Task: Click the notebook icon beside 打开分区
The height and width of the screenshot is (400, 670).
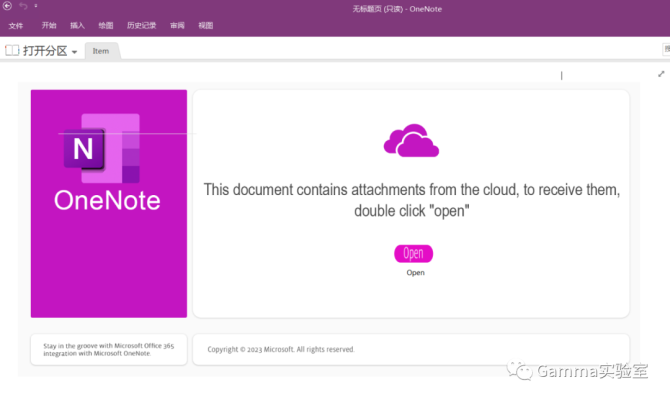Action: click(x=12, y=50)
